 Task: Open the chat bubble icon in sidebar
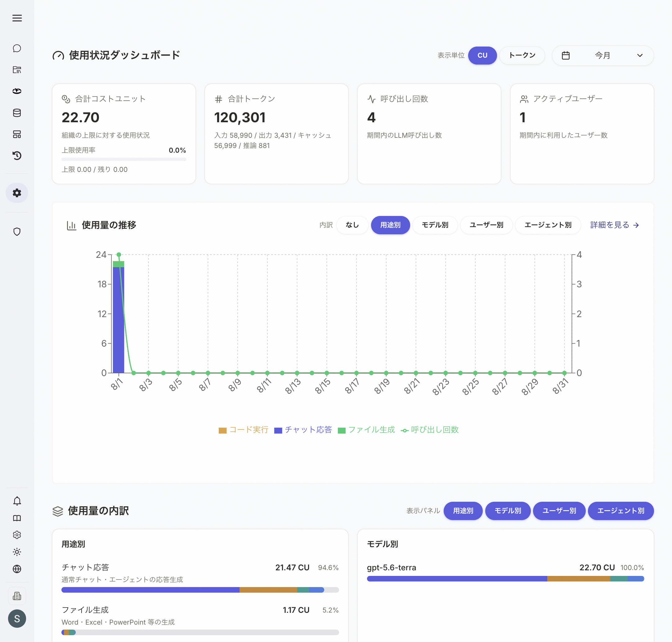point(17,48)
